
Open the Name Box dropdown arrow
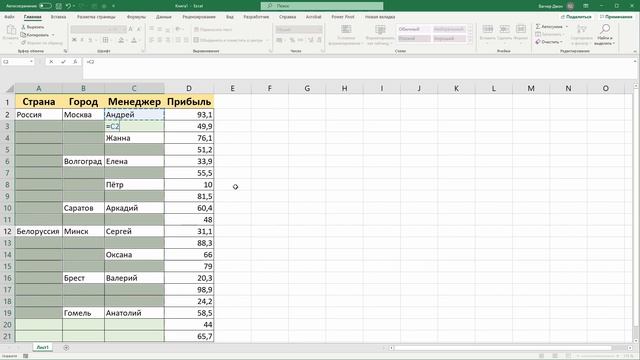pos(31,62)
